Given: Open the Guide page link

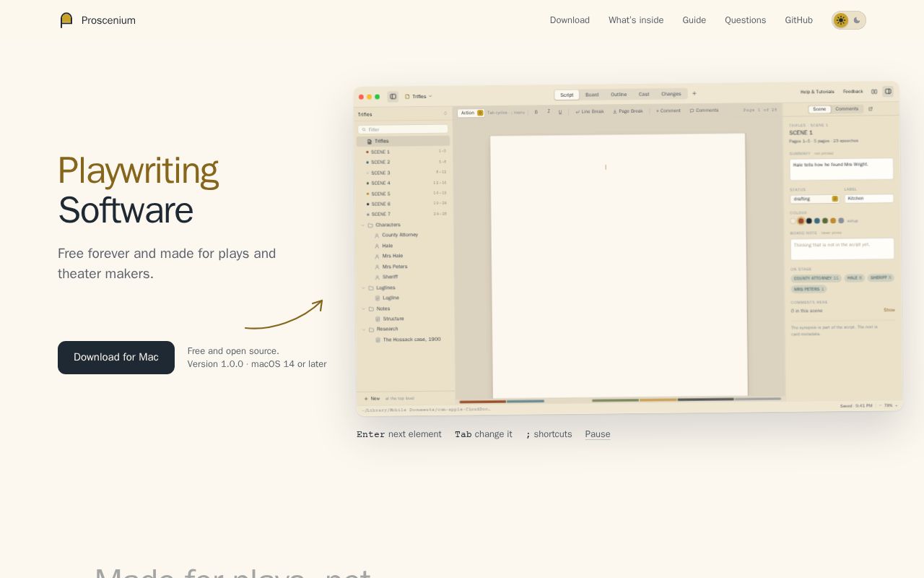Looking at the screenshot, I should (x=694, y=20).
